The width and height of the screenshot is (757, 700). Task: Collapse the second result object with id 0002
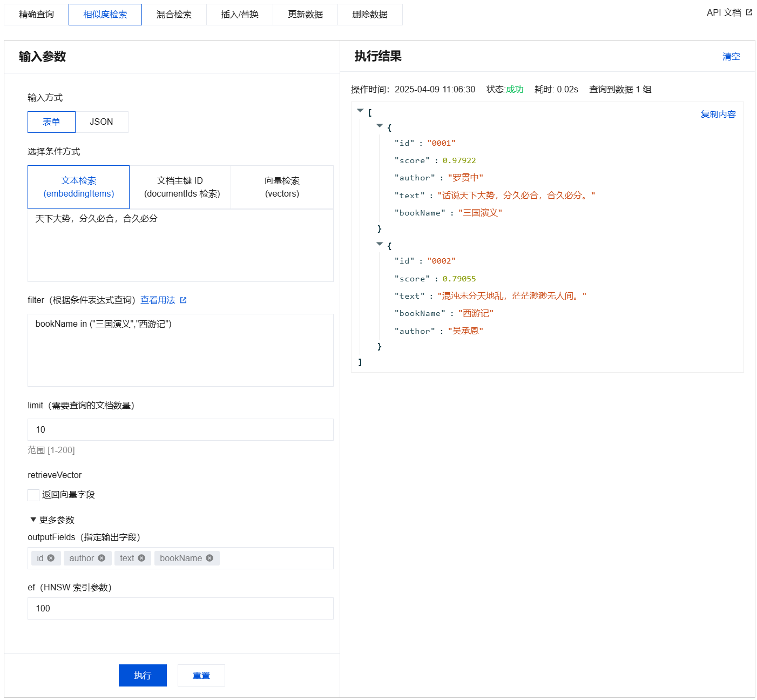(x=380, y=244)
